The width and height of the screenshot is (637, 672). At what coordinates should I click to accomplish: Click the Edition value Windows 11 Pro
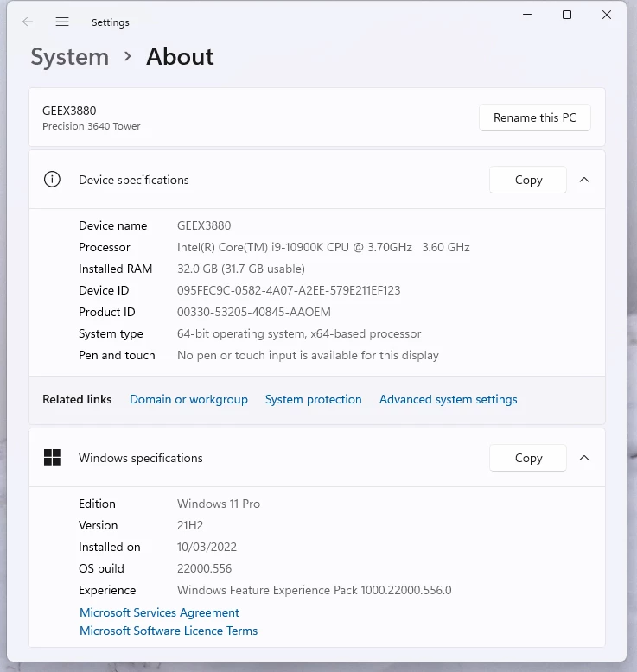pos(219,504)
